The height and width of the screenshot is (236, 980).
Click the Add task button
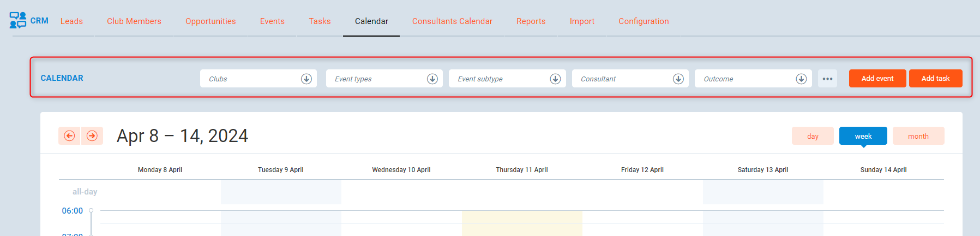[x=935, y=79]
